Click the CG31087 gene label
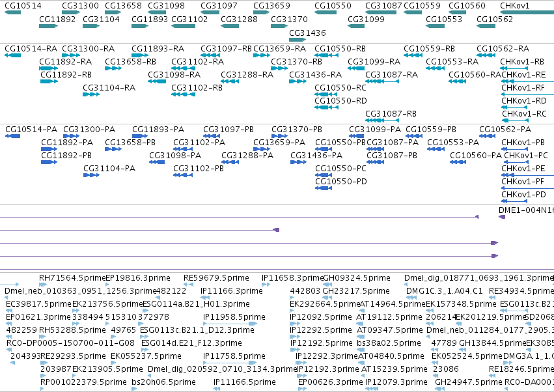The width and height of the screenshot is (554, 392). tap(383, 6)
